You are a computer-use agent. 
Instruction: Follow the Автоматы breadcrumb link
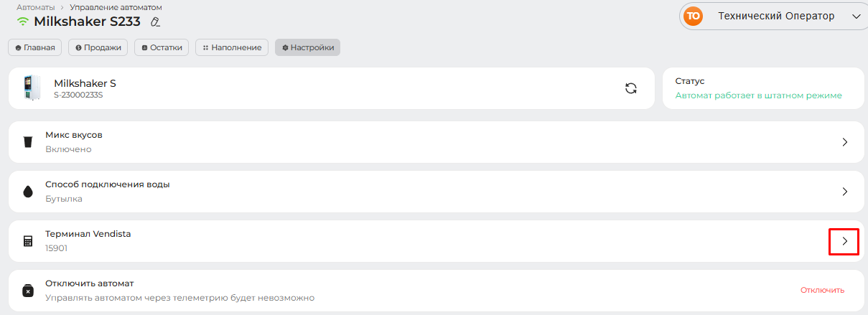pyautogui.click(x=36, y=7)
